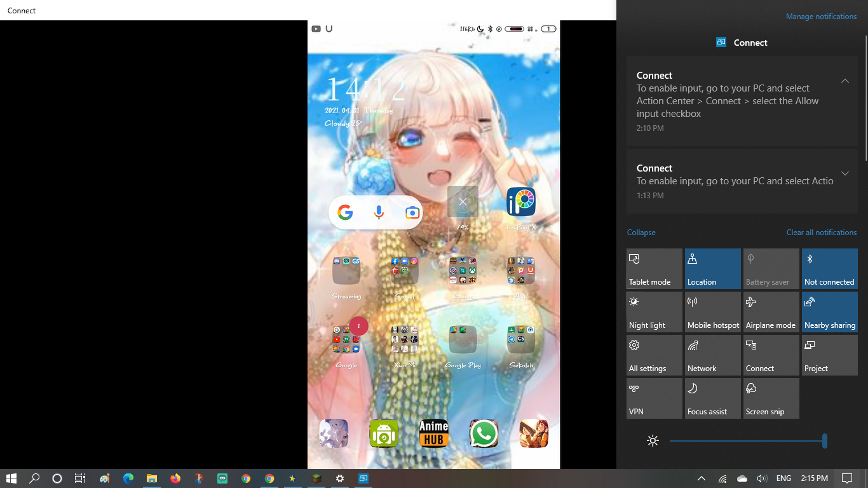Open Microsoft Edge from the taskbar

(128, 478)
